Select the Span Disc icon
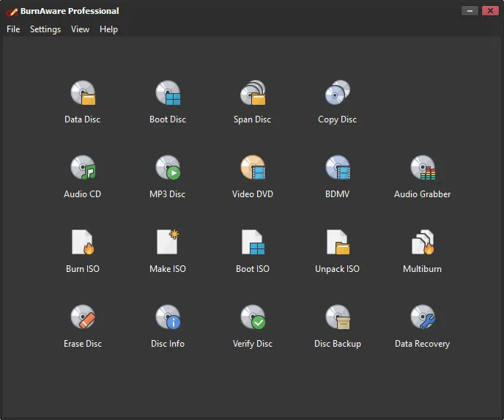Screen dimensions: 504x420 pos(253,92)
